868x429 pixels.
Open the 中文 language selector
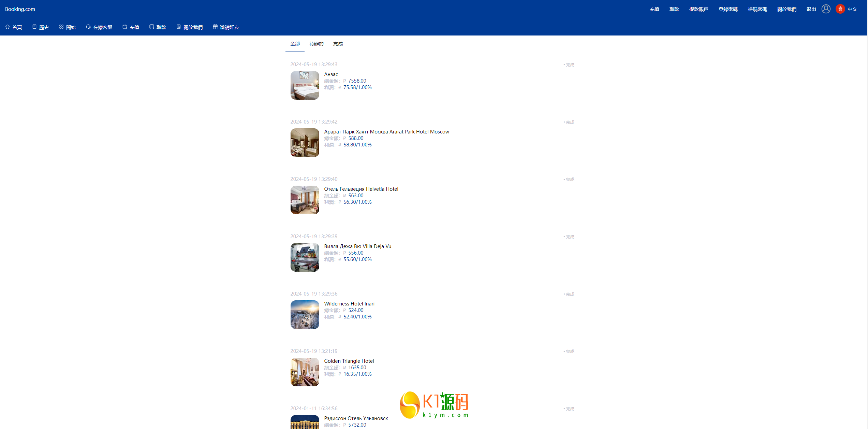click(852, 9)
